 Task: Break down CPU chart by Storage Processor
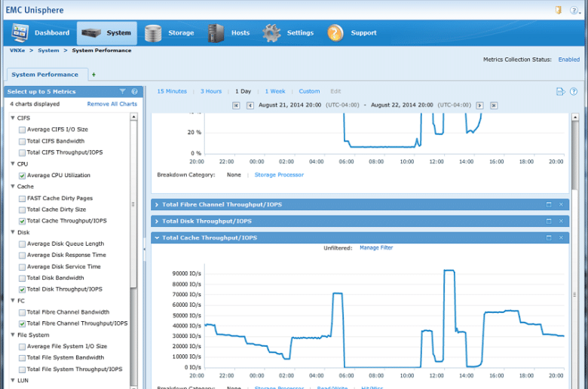click(279, 175)
